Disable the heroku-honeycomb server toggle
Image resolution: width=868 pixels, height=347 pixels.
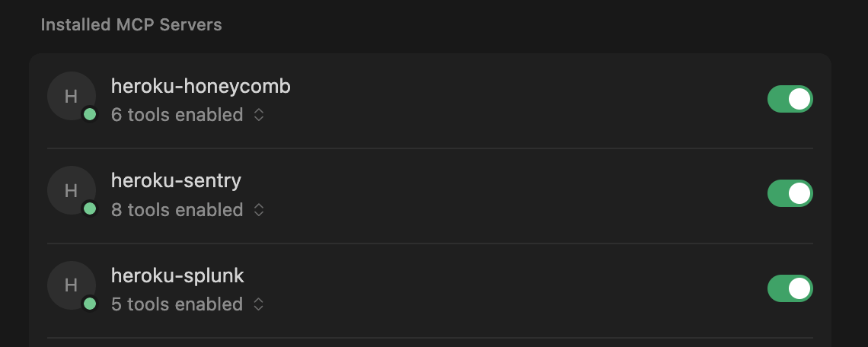pos(790,99)
